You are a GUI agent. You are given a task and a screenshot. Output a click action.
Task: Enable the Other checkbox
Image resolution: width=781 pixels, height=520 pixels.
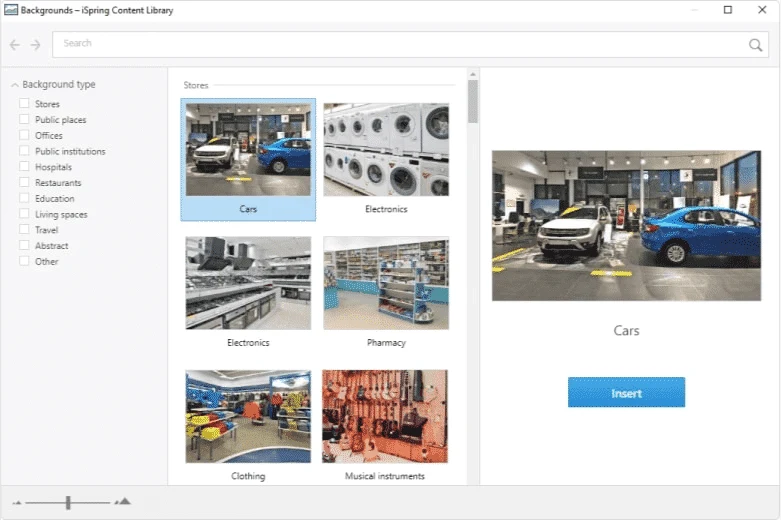click(x=24, y=261)
